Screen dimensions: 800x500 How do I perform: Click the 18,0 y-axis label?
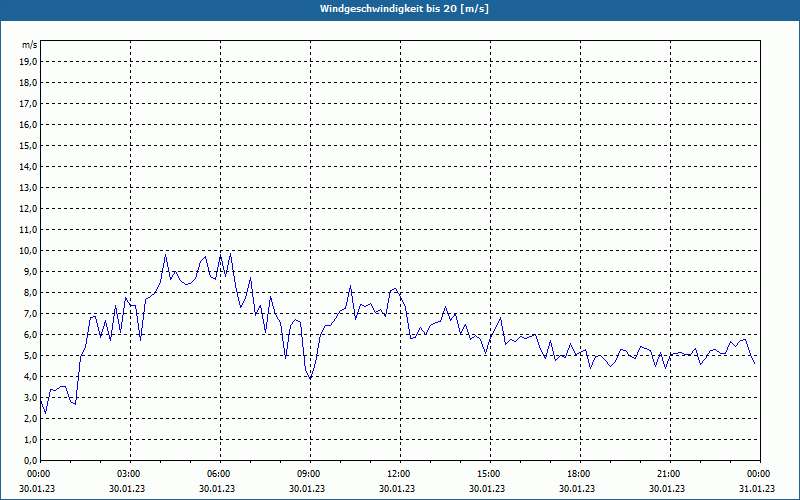[x=28, y=83]
